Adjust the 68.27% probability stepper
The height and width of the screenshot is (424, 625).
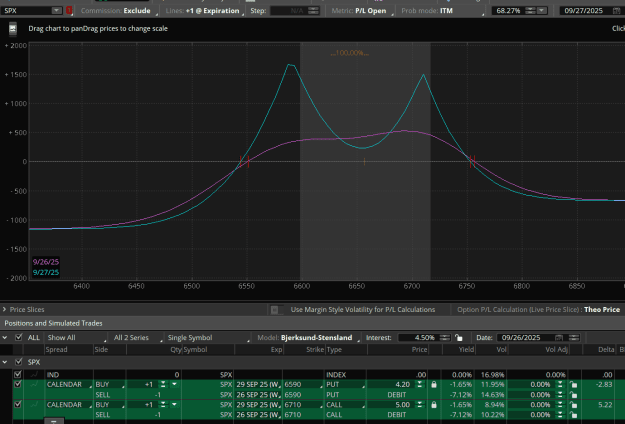530,11
